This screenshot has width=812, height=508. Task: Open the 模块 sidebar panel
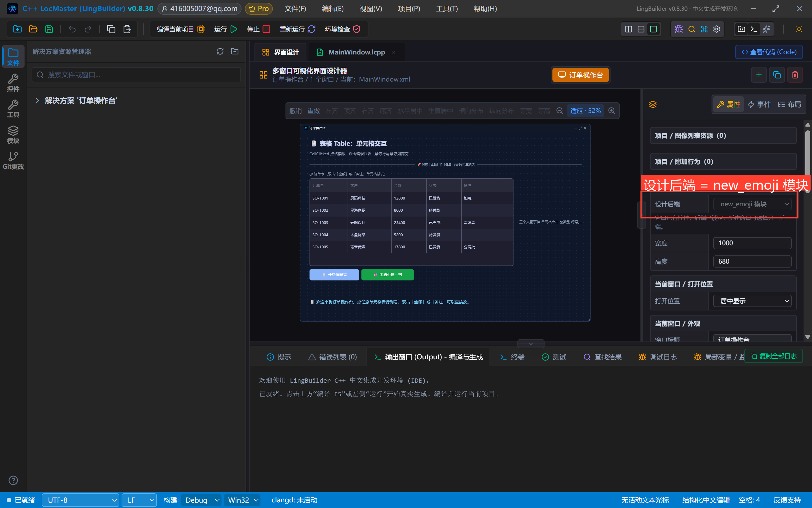13,134
